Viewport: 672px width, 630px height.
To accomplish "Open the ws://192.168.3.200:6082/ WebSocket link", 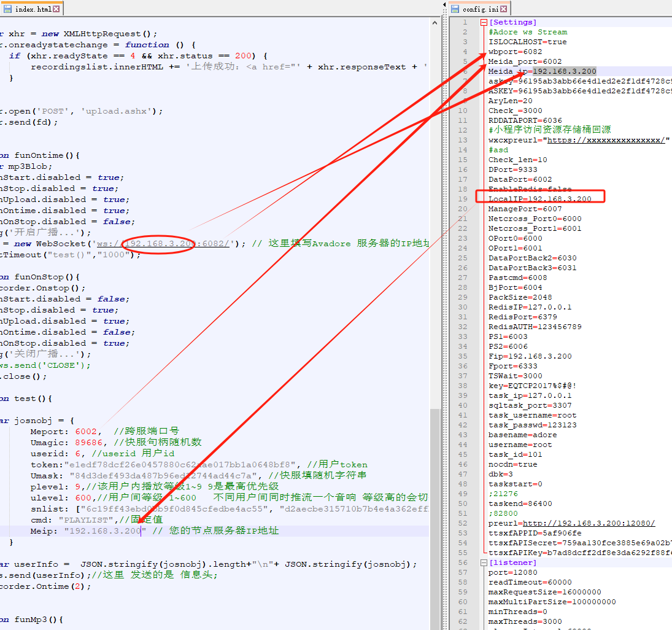I will (163, 244).
